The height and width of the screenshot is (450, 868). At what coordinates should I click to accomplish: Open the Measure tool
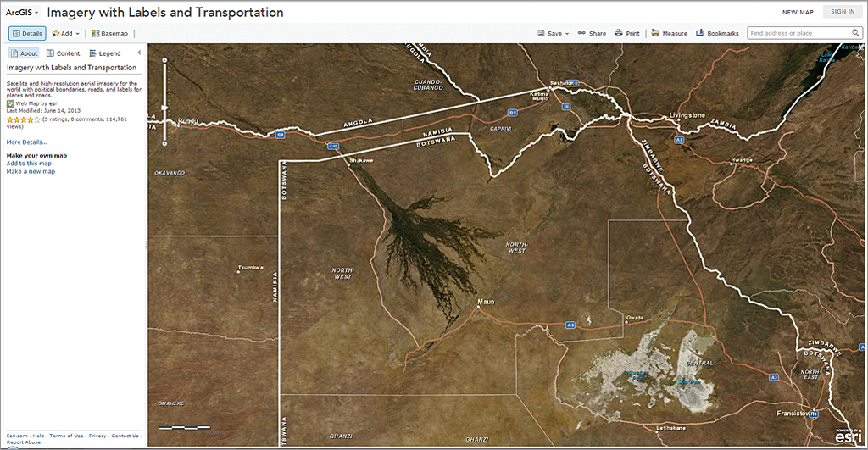click(x=670, y=33)
